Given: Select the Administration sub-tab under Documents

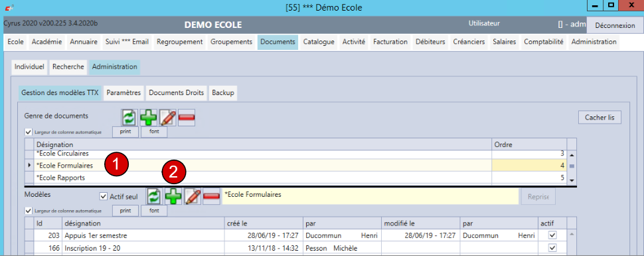Looking at the screenshot, I should tap(115, 66).
